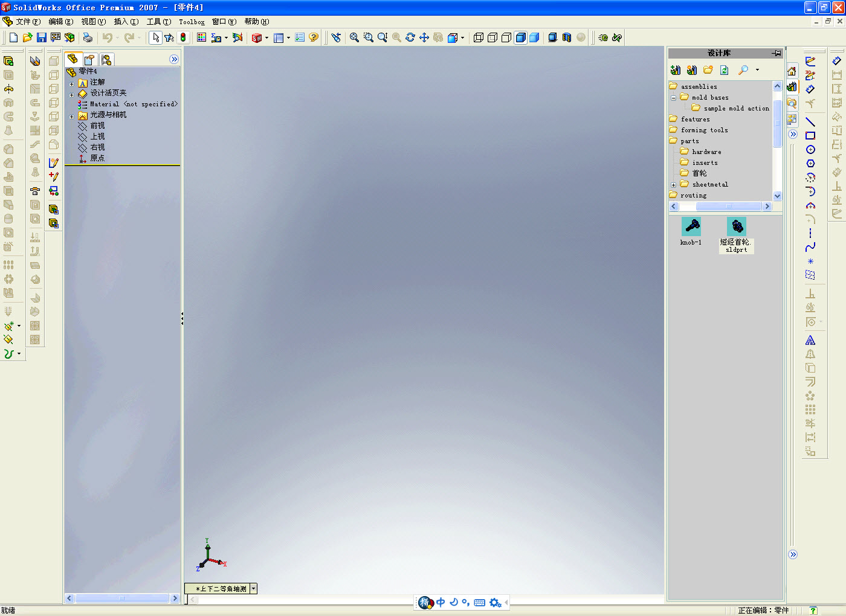This screenshot has width=846, height=616.
Task: Click the design library vertical scrollbar down arrow
Action: click(777, 196)
